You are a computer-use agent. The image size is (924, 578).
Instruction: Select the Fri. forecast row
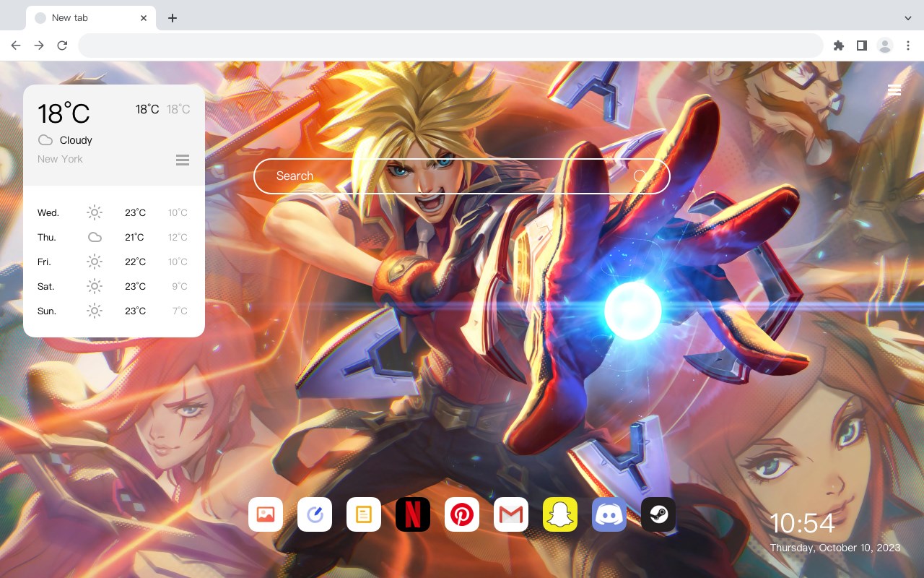click(x=114, y=262)
